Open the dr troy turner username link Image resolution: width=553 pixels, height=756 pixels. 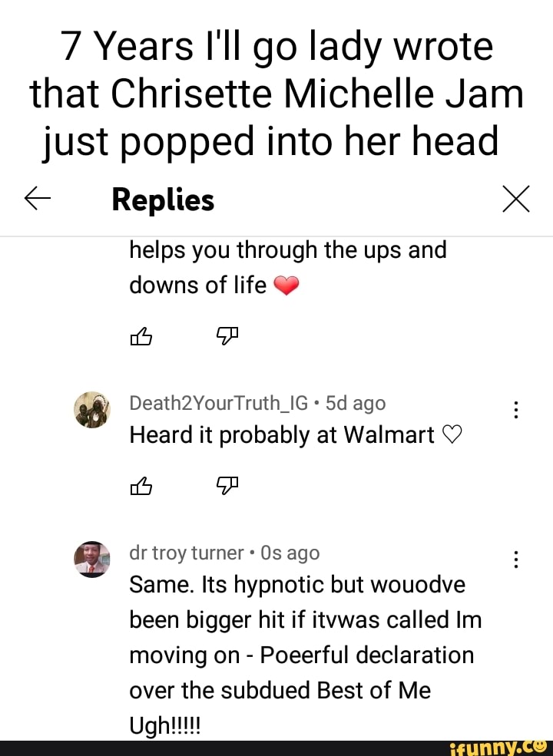187,553
